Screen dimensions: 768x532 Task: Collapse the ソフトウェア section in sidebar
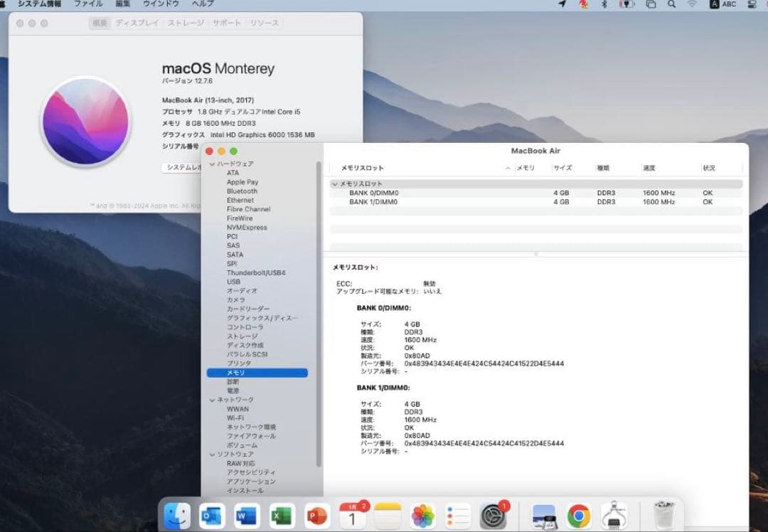[x=212, y=454]
